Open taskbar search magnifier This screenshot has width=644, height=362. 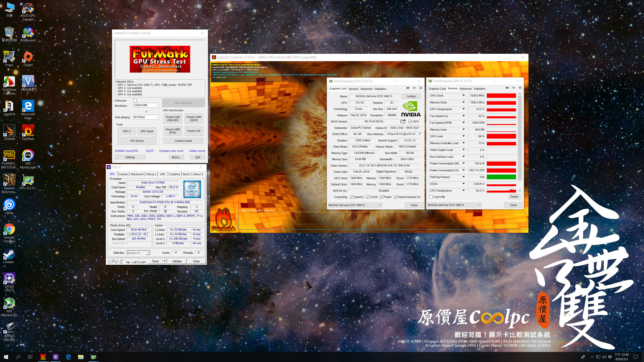pos(18,357)
